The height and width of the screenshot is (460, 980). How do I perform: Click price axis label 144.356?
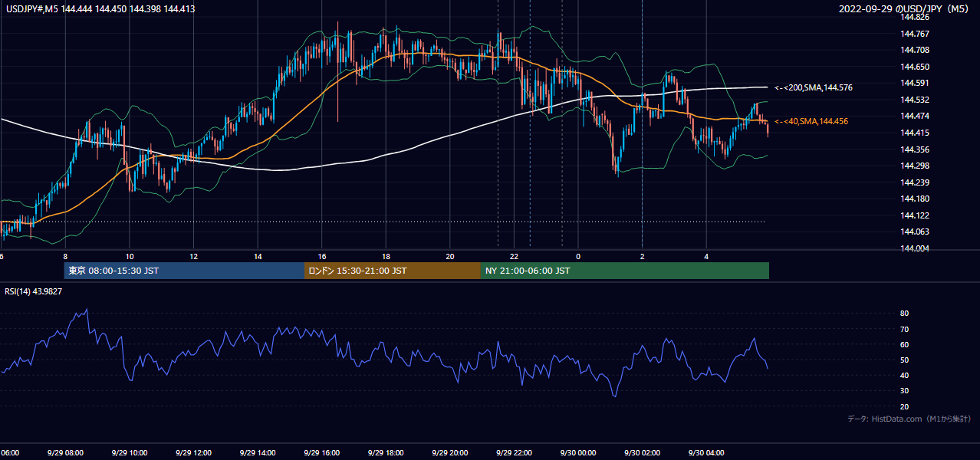(915, 149)
